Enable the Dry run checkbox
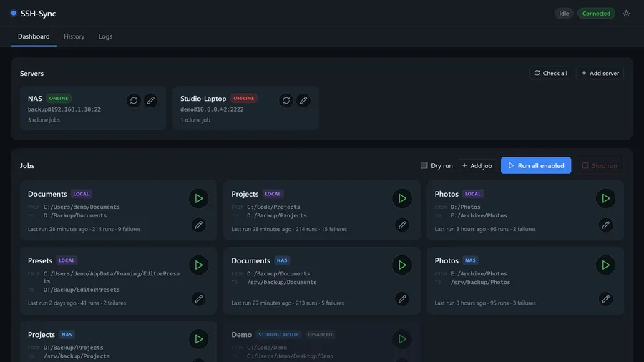Screen dimensions: 644x362 click(424, 165)
